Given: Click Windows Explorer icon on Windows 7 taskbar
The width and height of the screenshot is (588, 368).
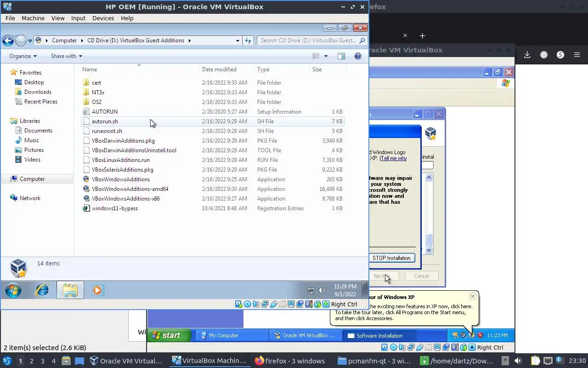Looking at the screenshot, I should (x=70, y=290).
